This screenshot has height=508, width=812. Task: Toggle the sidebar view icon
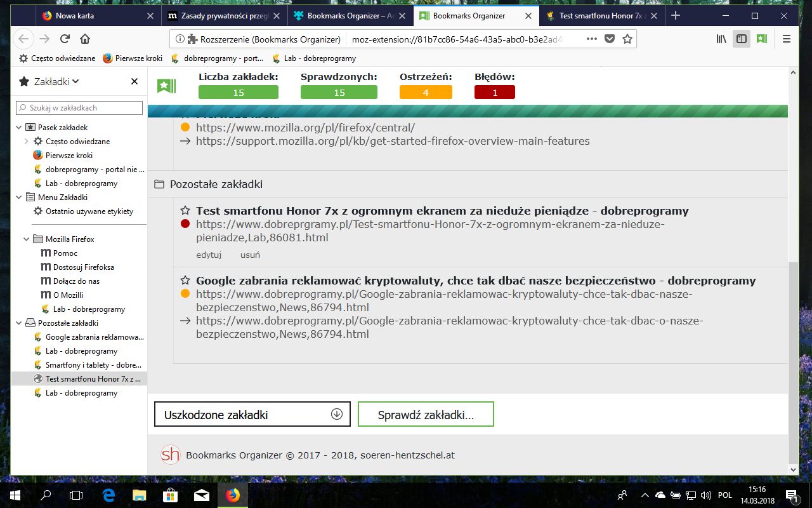click(741, 39)
